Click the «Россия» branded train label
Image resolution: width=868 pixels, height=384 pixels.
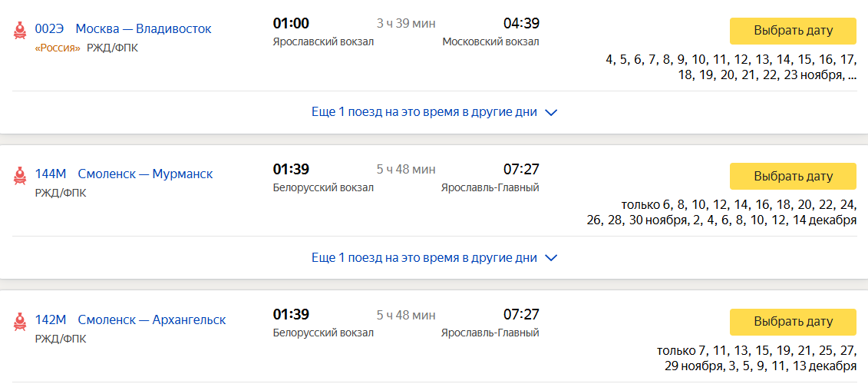[x=58, y=48]
